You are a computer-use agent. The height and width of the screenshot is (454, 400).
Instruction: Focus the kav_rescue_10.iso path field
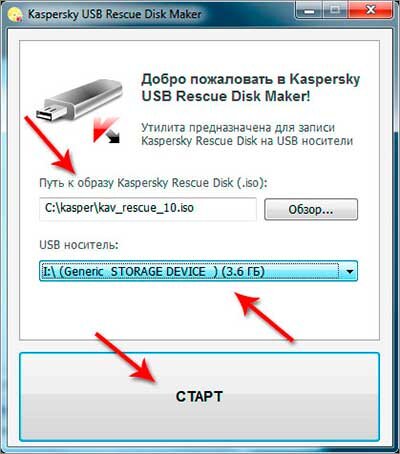click(x=148, y=209)
